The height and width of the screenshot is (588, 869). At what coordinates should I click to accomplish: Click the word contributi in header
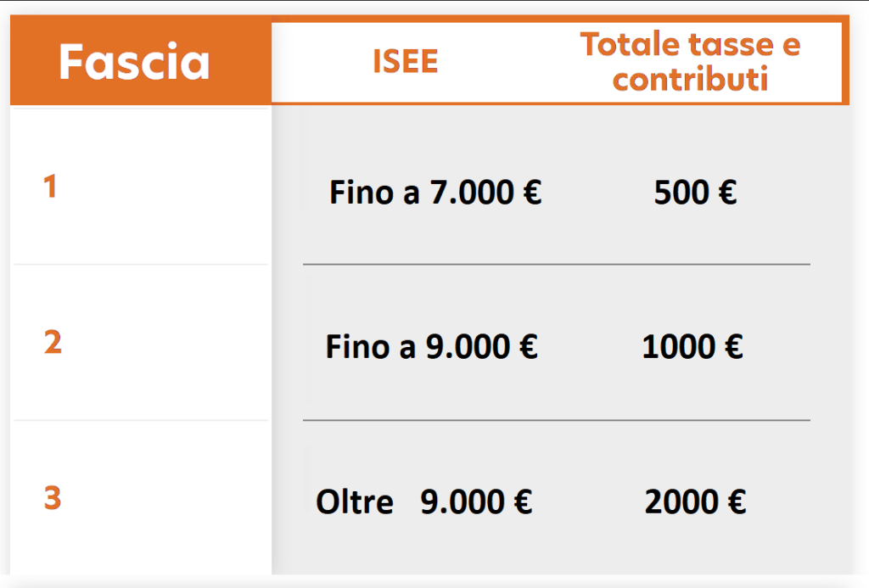coord(690,80)
